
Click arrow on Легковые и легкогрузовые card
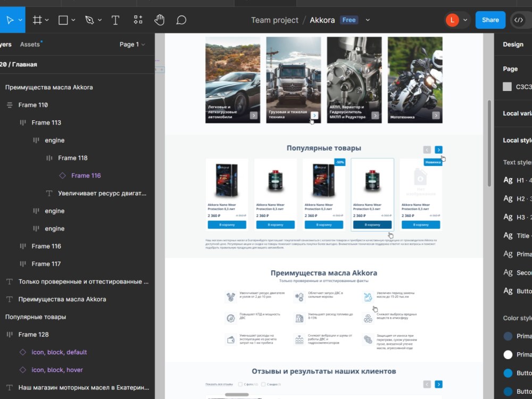(x=254, y=115)
